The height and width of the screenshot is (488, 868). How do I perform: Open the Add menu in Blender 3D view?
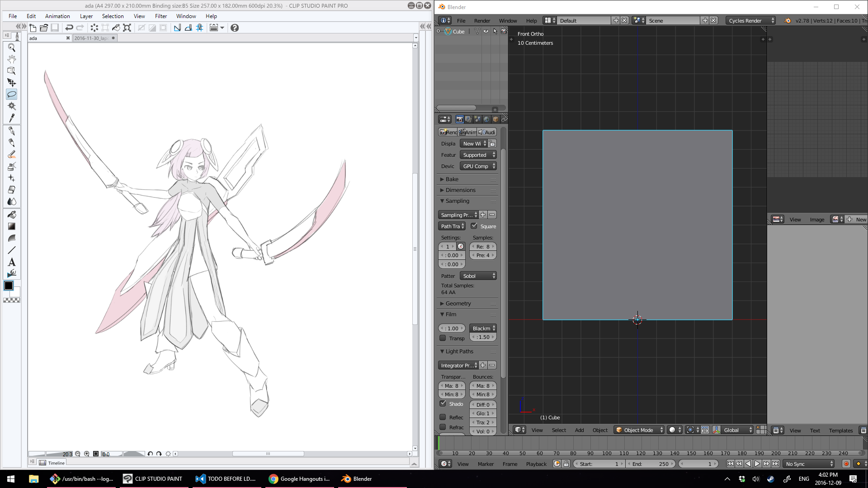click(x=579, y=430)
